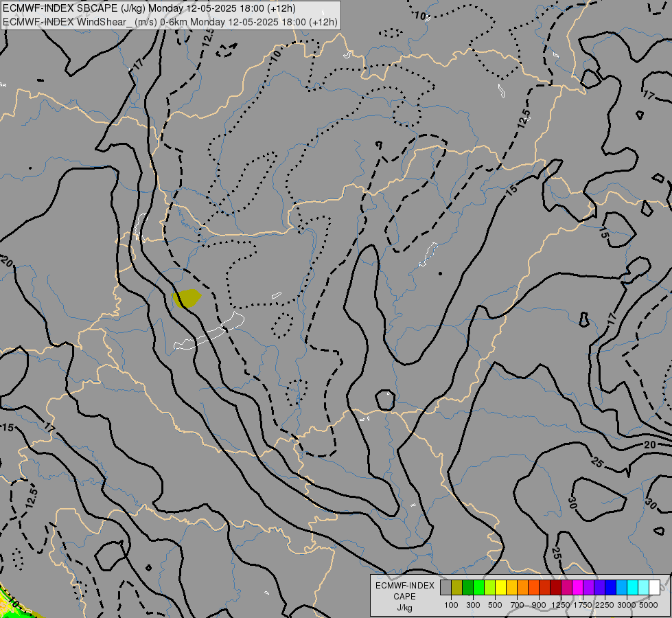This screenshot has width=672, height=618.
Task: Choose the crimson-pink swatch just above 1250
Action: 567,587
